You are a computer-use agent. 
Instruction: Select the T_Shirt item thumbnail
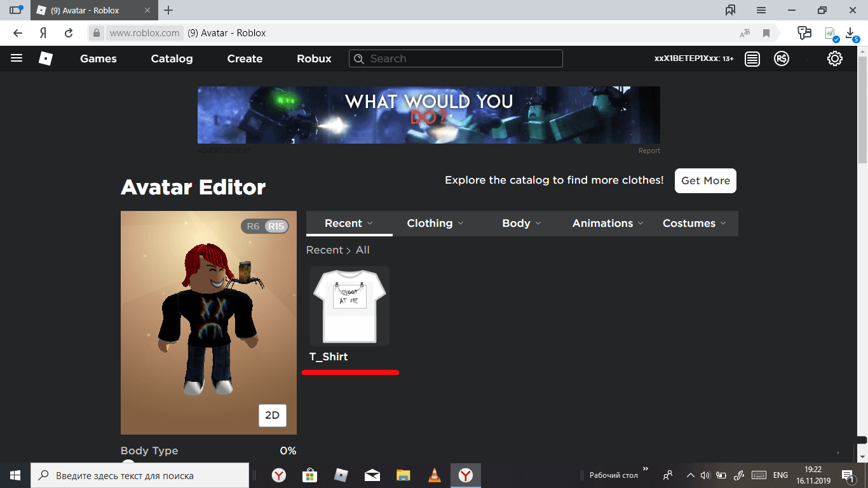[x=349, y=306]
